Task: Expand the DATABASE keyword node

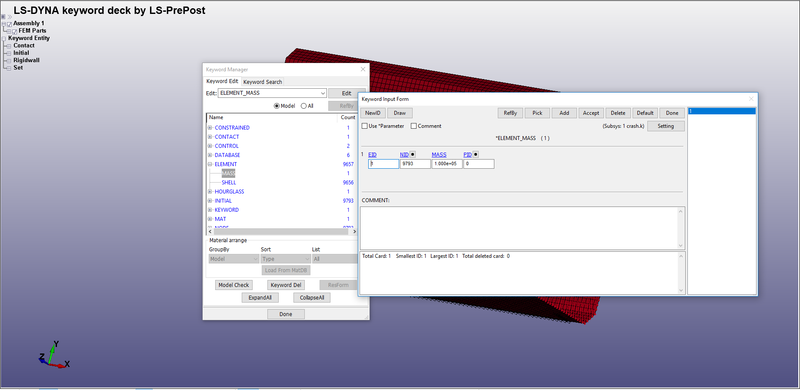Action: point(210,155)
